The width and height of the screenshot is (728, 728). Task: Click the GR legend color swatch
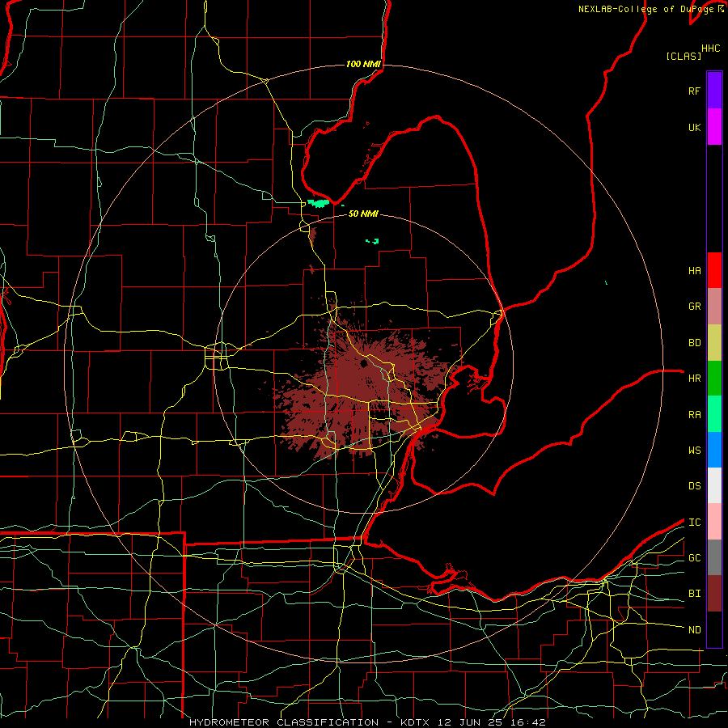(x=714, y=306)
